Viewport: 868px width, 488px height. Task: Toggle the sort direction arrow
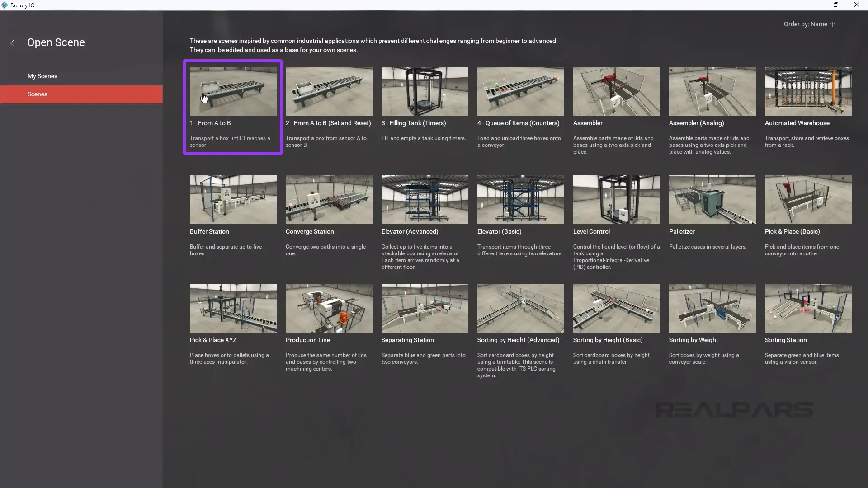pos(832,24)
